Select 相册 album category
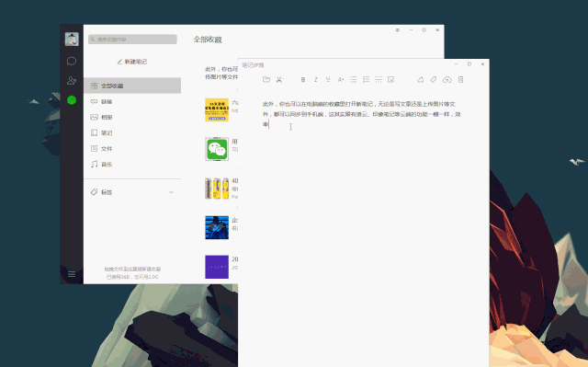The width and height of the screenshot is (588, 367). point(132,117)
